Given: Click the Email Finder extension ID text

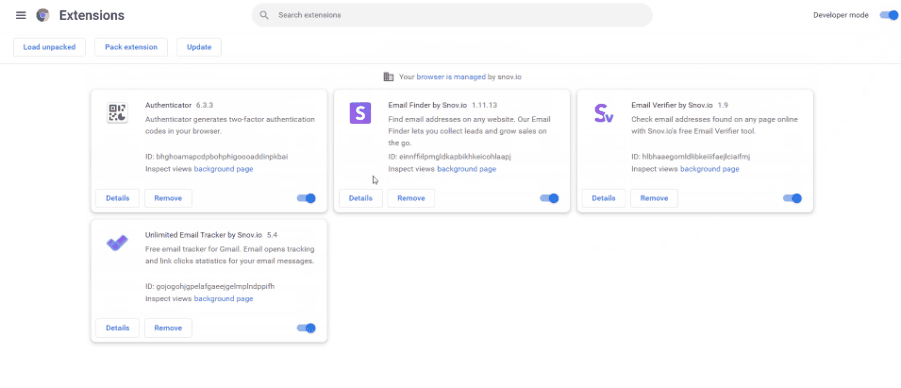Looking at the screenshot, I should point(449,156).
